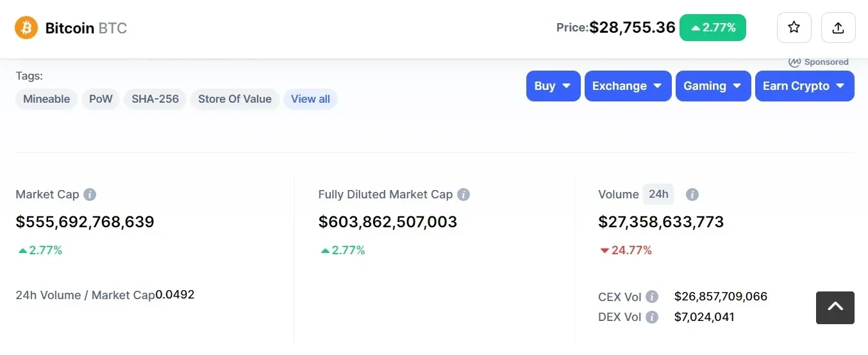Click the 24h volume period badge
This screenshot has height=355, width=868.
click(658, 194)
